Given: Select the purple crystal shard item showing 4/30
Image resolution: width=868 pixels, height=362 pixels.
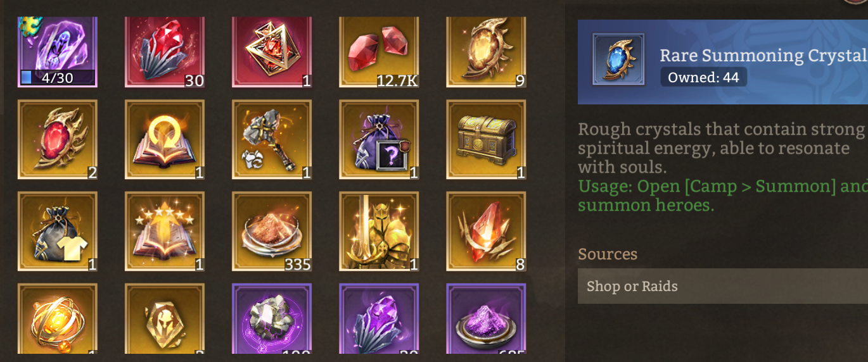Looking at the screenshot, I should tap(57, 52).
